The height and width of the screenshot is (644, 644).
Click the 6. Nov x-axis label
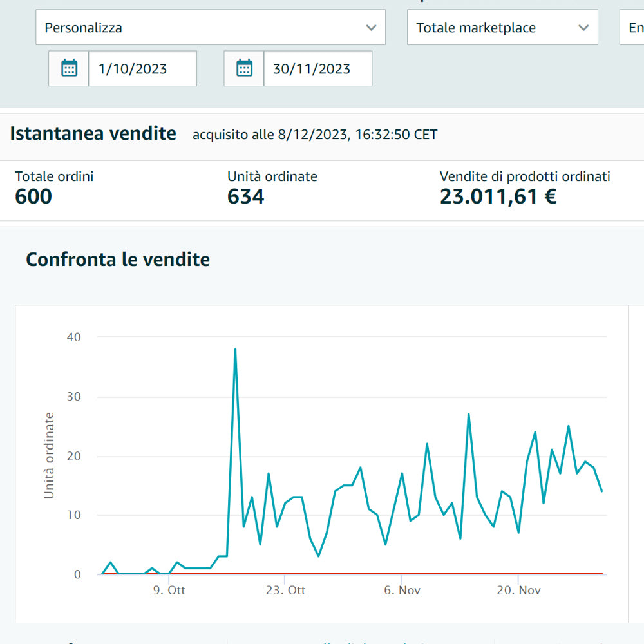click(401, 590)
